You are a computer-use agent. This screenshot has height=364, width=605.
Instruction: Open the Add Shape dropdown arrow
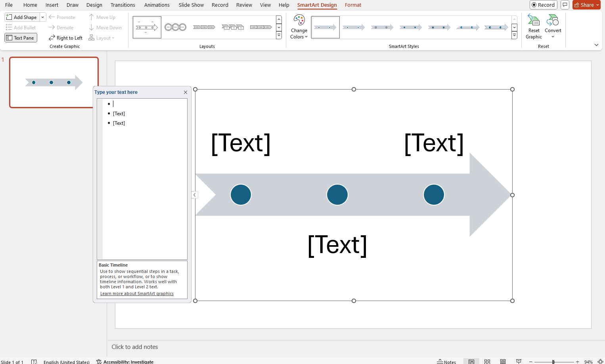coord(42,17)
